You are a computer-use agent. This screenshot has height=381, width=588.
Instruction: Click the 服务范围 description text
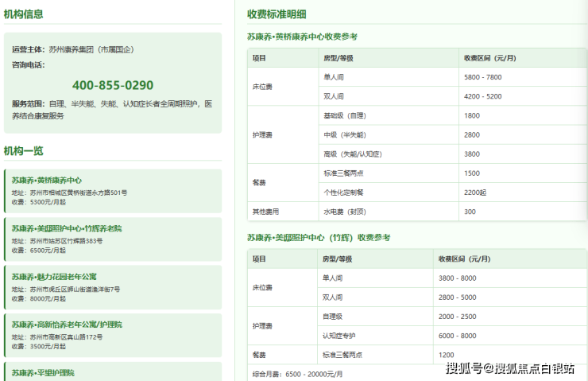(x=112, y=110)
